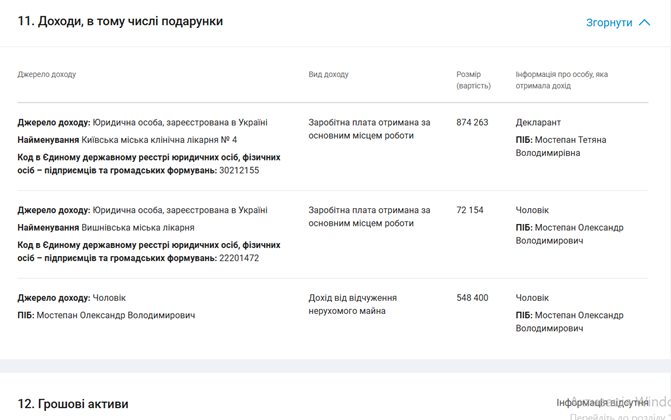Image resolution: width=671 pixels, height=420 pixels.
Task: Select the income amount 72 154
Action: (469, 211)
